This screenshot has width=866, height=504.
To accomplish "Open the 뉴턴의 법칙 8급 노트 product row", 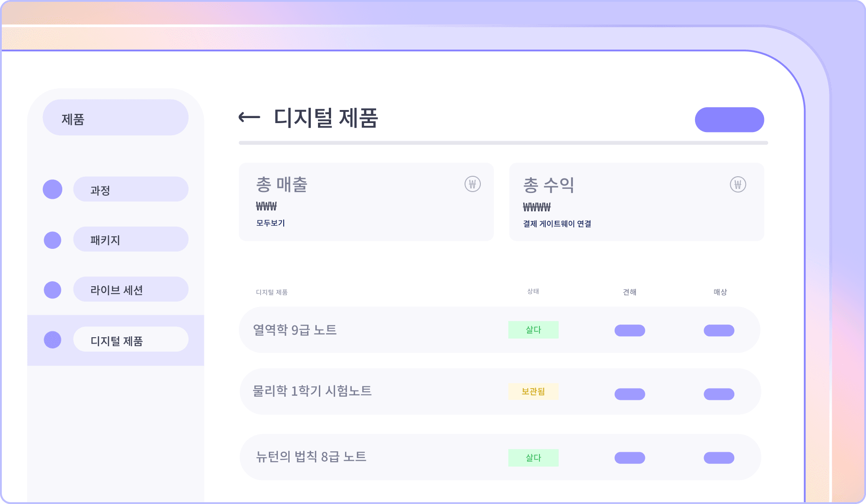I will (x=311, y=457).
